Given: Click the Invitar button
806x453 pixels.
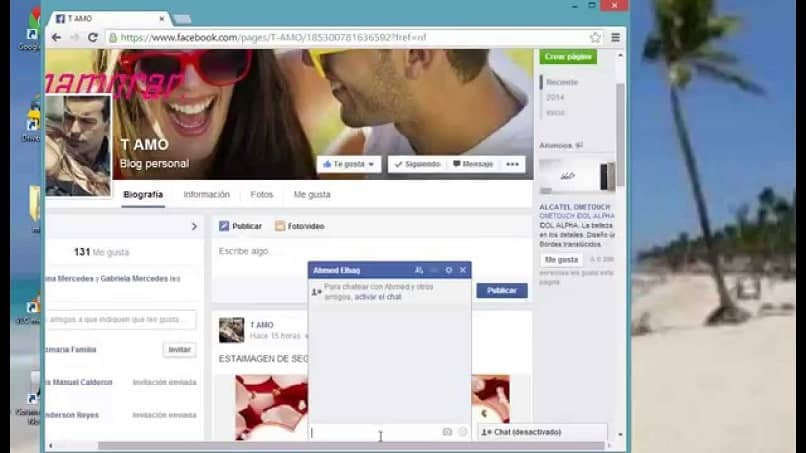Looking at the screenshot, I should [x=179, y=350].
